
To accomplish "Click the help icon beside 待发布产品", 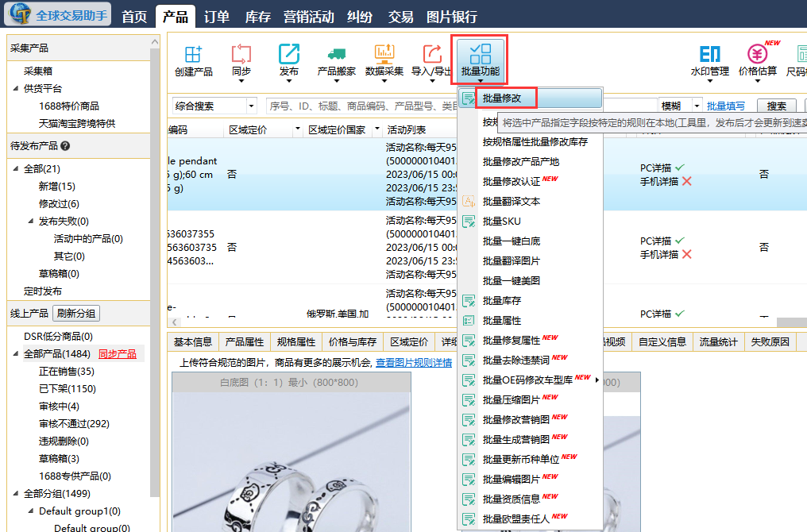I will click(65, 146).
